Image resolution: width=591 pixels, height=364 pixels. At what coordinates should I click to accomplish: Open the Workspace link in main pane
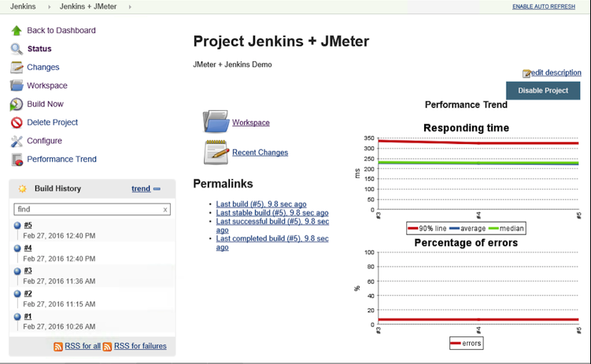(x=251, y=123)
